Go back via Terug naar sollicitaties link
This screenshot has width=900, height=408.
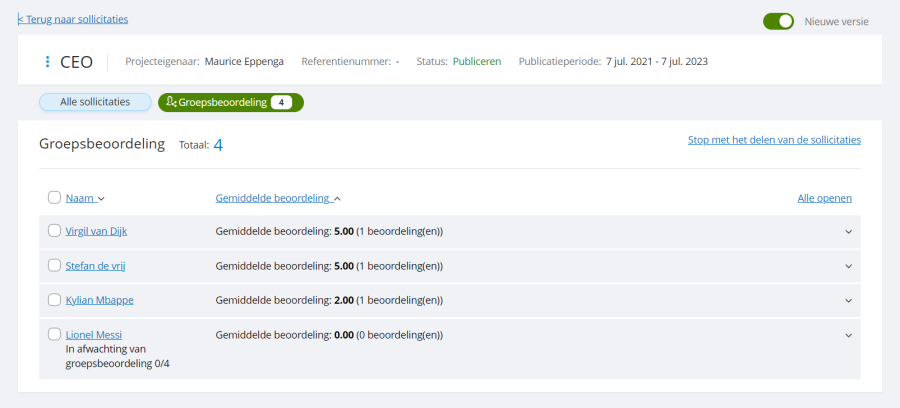pos(73,20)
